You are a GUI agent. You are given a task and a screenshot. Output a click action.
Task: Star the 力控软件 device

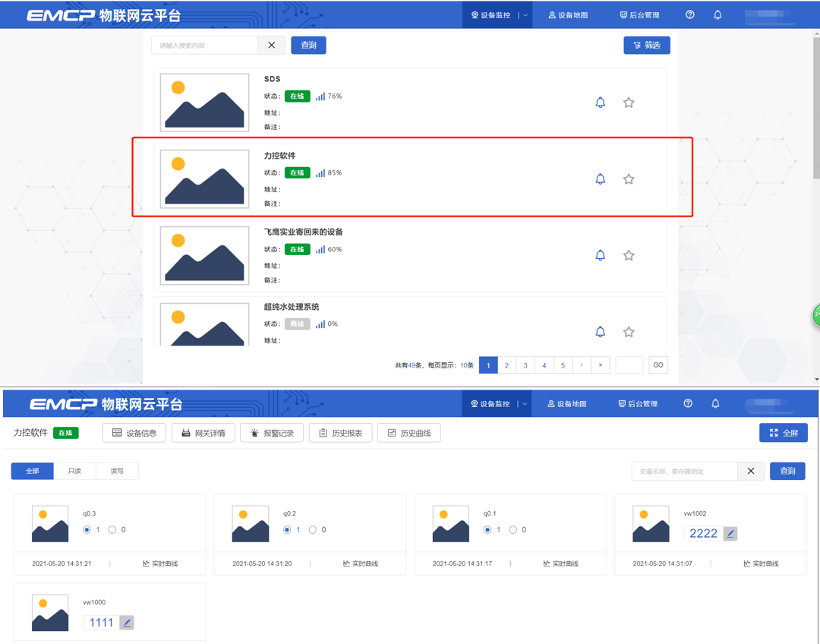629,179
